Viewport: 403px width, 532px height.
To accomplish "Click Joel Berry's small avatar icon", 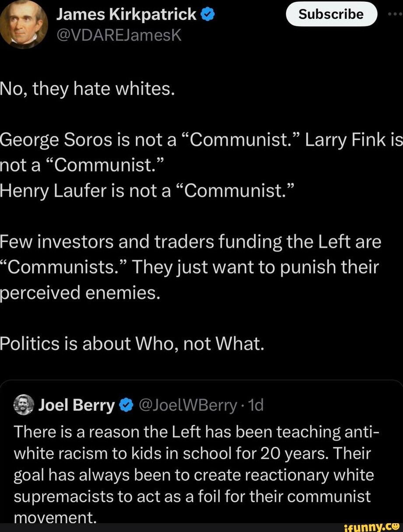I will (x=24, y=404).
